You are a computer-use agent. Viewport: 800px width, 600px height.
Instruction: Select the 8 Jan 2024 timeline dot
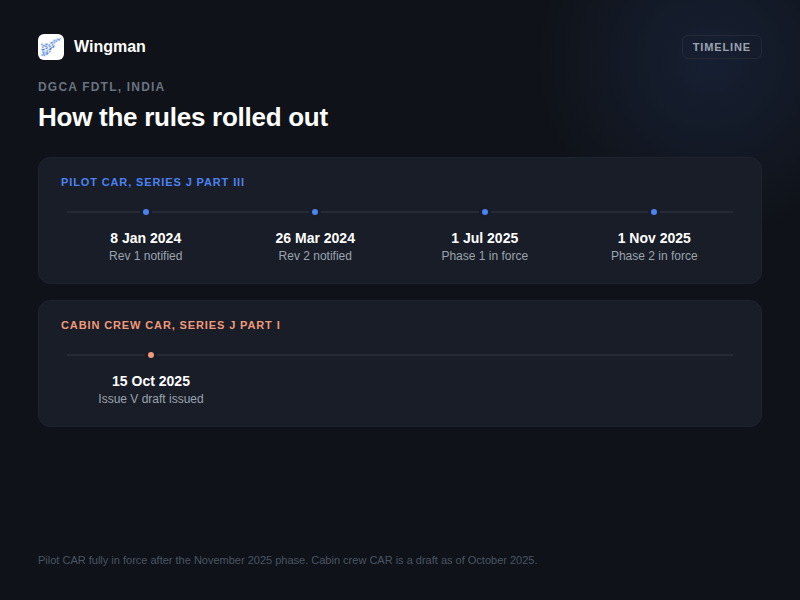(146, 212)
